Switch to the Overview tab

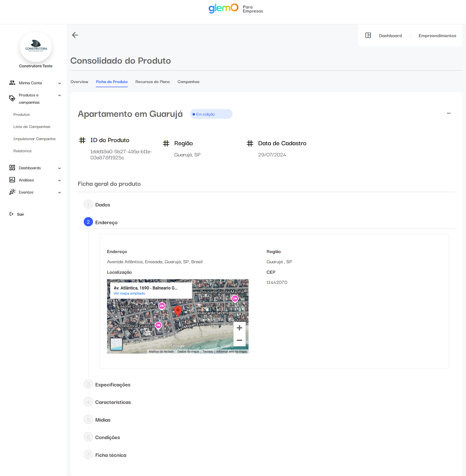click(79, 82)
